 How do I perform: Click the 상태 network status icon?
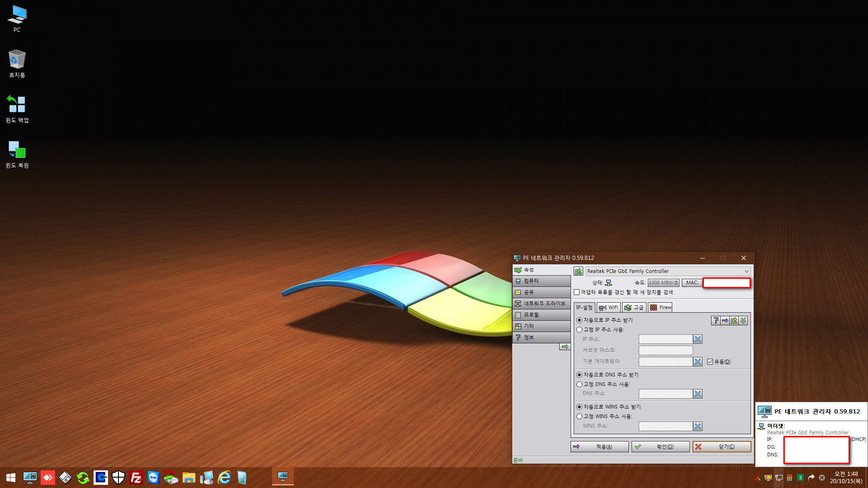[609, 283]
